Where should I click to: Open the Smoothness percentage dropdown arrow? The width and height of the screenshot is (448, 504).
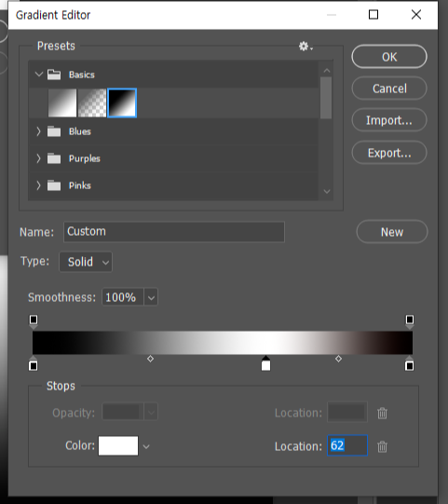click(x=151, y=297)
